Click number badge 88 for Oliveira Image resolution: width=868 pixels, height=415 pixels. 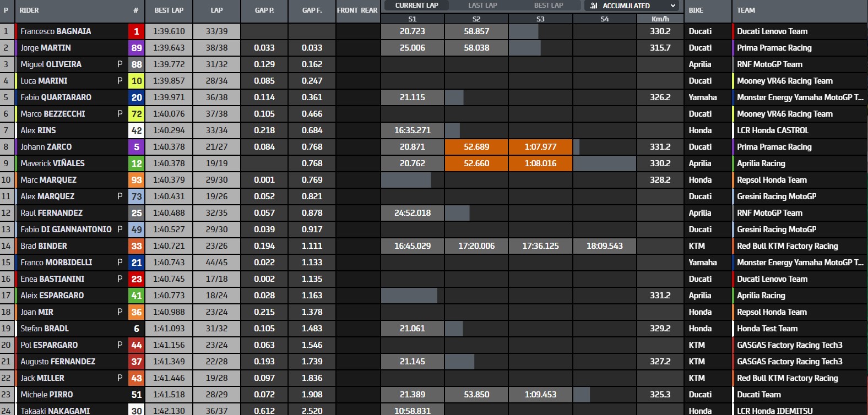[137, 64]
